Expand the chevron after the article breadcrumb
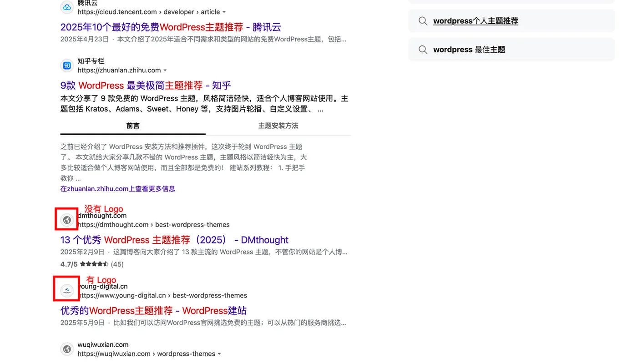This screenshot has height=364, width=637. [225, 12]
